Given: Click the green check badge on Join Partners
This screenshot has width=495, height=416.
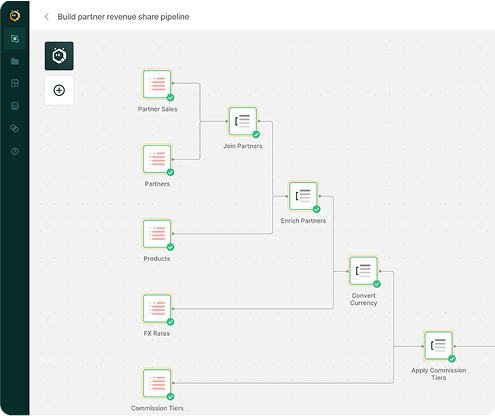Looking at the screenshot, I should click(256, 135).
